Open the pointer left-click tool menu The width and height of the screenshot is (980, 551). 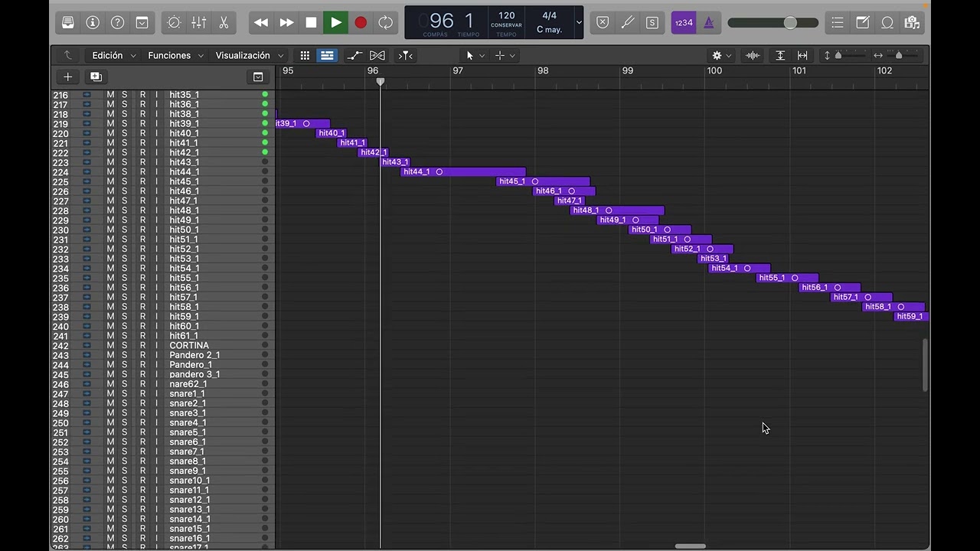(x=475, y=55)
